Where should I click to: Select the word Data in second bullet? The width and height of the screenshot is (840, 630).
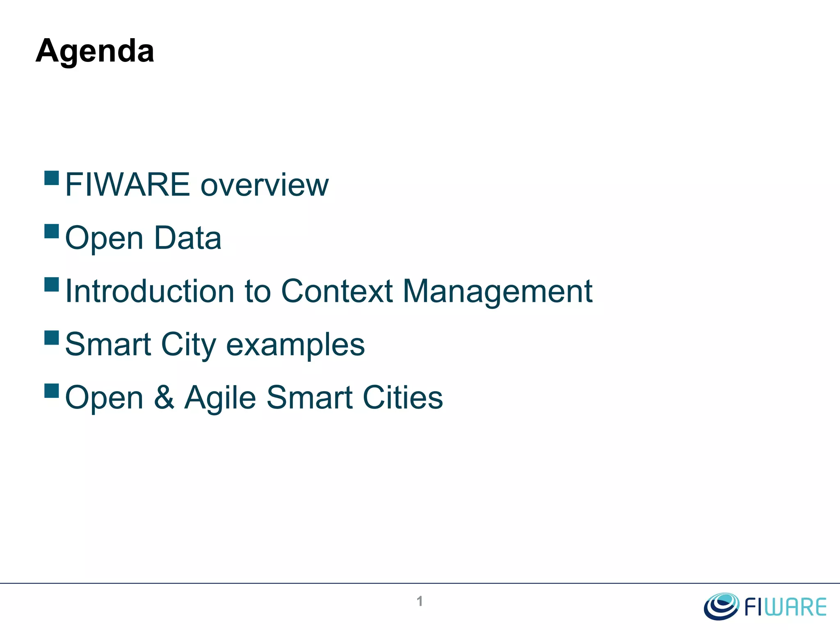point(188,238)
